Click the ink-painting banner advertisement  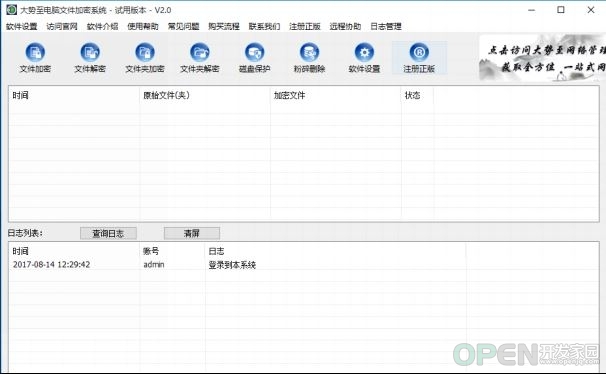(543, 58)
